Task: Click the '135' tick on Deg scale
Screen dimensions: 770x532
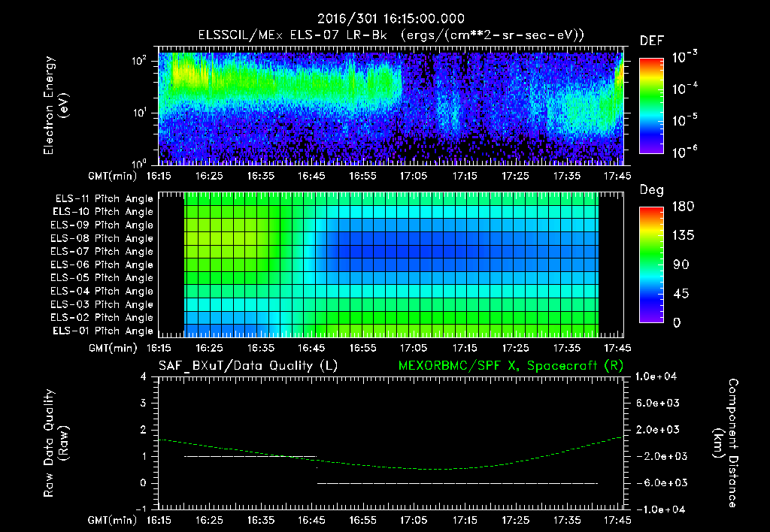Action: click(x=683, y=236)
